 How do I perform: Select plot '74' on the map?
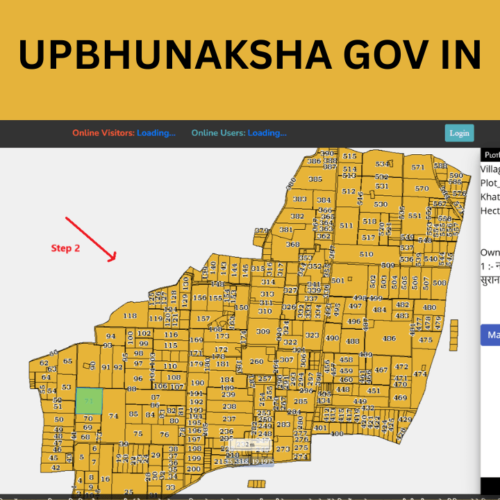pos(113,416)
